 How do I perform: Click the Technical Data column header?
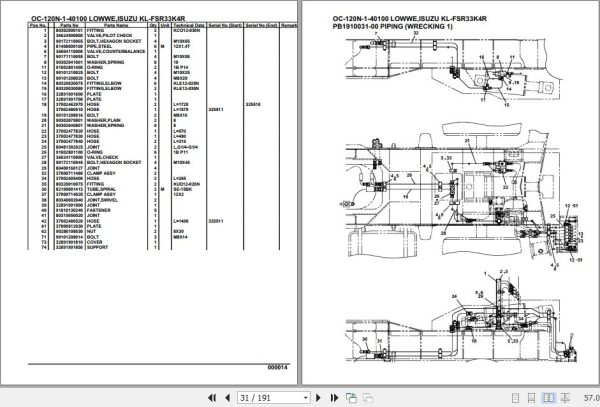189,25
